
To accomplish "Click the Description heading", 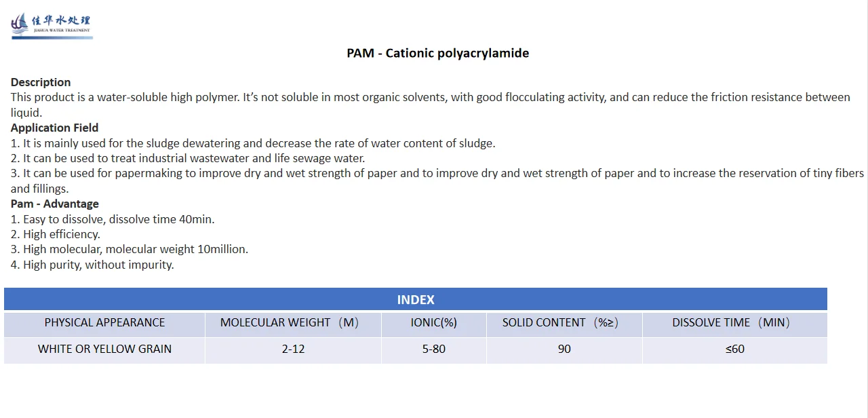I will pyautogui.click(x=41, y=82).
